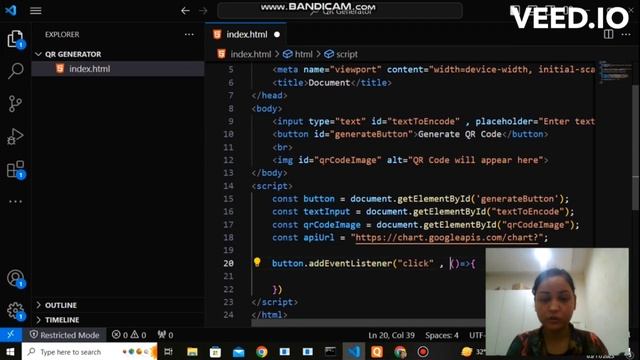Click Restricted Mode in the status bar
The image size is (640, 360).
click(64, 335)
